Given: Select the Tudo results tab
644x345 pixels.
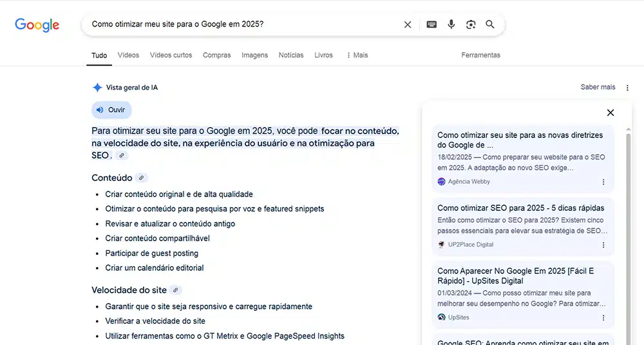Looking at the screenshot, I should point(99,55).
